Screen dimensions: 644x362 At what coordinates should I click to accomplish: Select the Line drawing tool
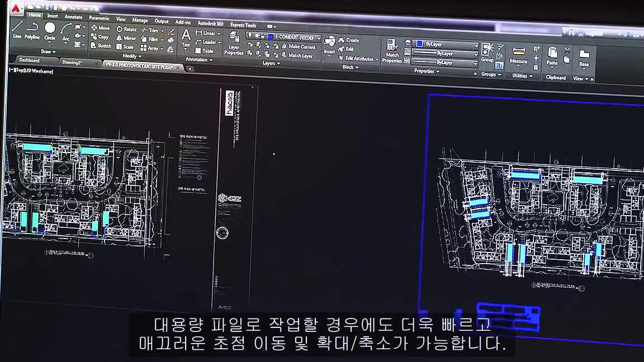tap(17, 30)
